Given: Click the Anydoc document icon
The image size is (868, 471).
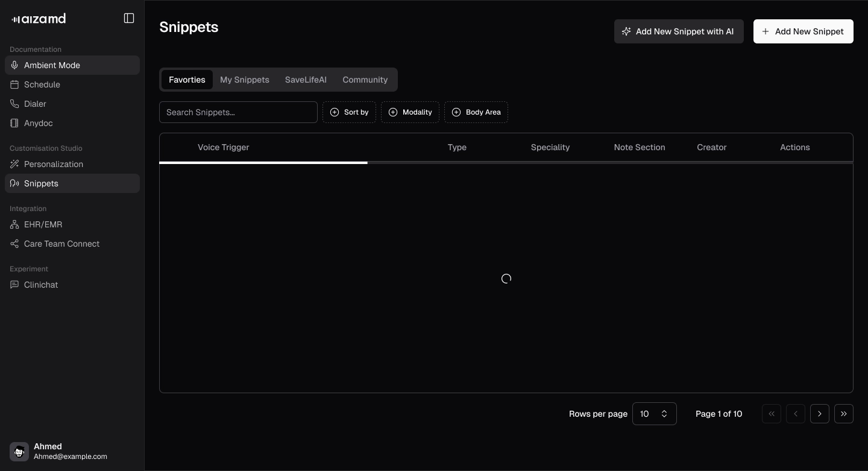Looking at the screenshot, I should click(14, 123).
